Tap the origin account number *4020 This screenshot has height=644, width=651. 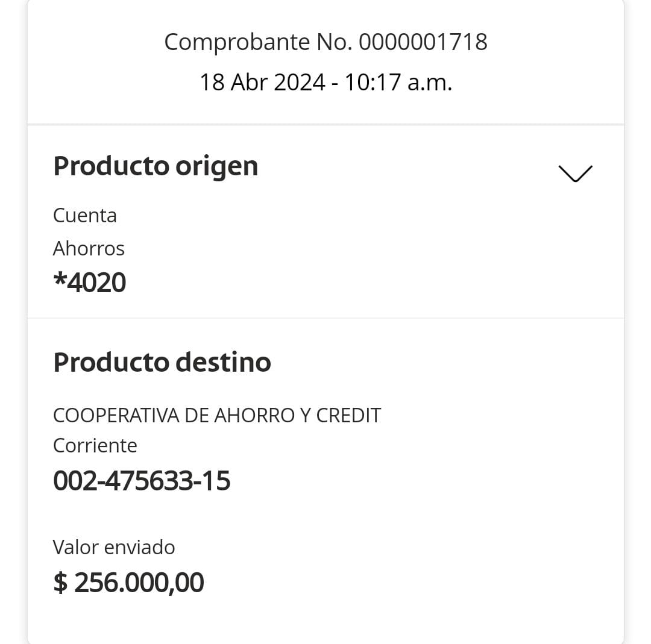coord(90,282)
